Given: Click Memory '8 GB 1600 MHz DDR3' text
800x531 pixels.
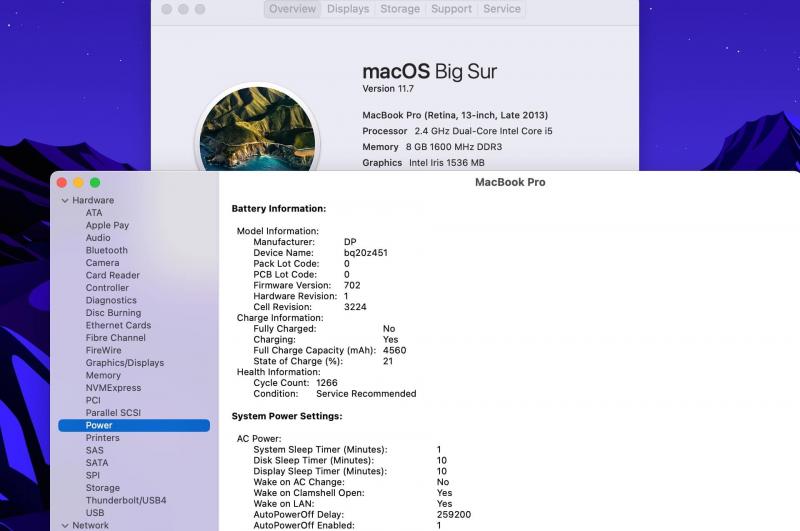Looking at the screenshot, I should coord(454,147).
